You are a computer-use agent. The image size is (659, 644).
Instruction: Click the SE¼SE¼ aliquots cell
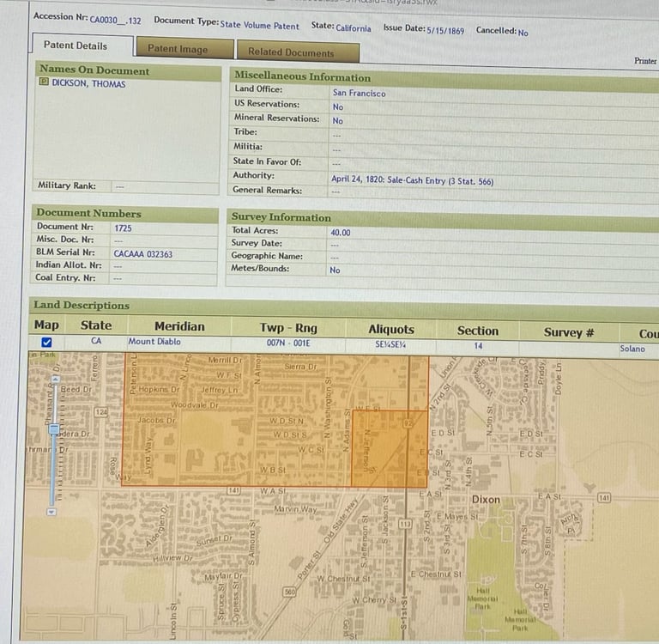click(x=390, y=344)
